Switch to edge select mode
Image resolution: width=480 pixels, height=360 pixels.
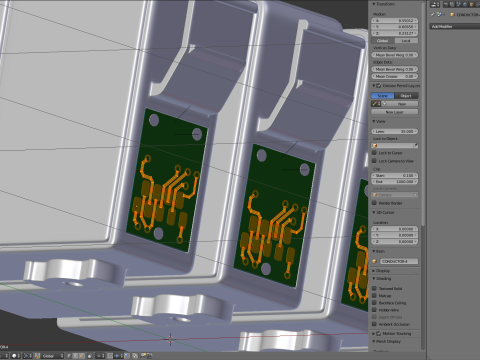75,356
